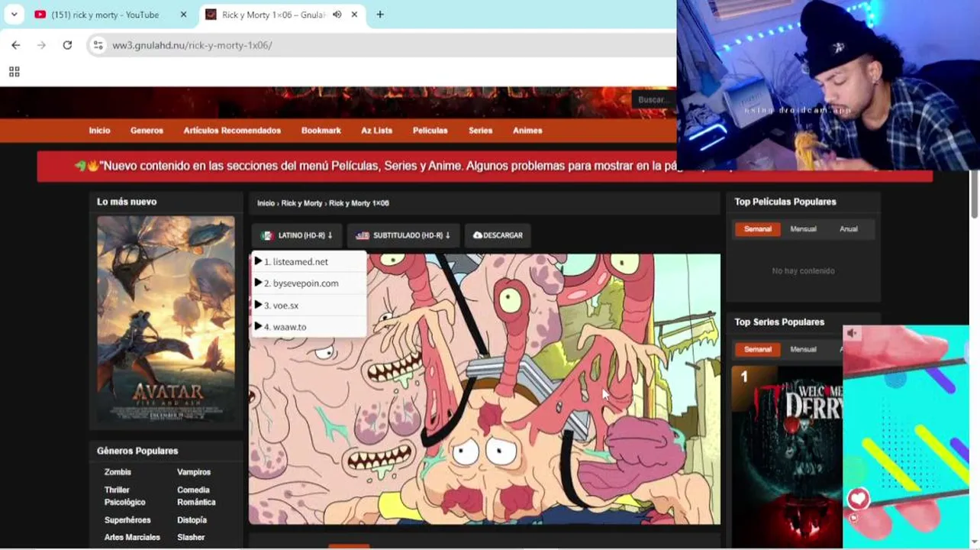This screenshot has height=550, width=980.
Task: Open the Peliculas menu item
Action: [x=430, y=131]
